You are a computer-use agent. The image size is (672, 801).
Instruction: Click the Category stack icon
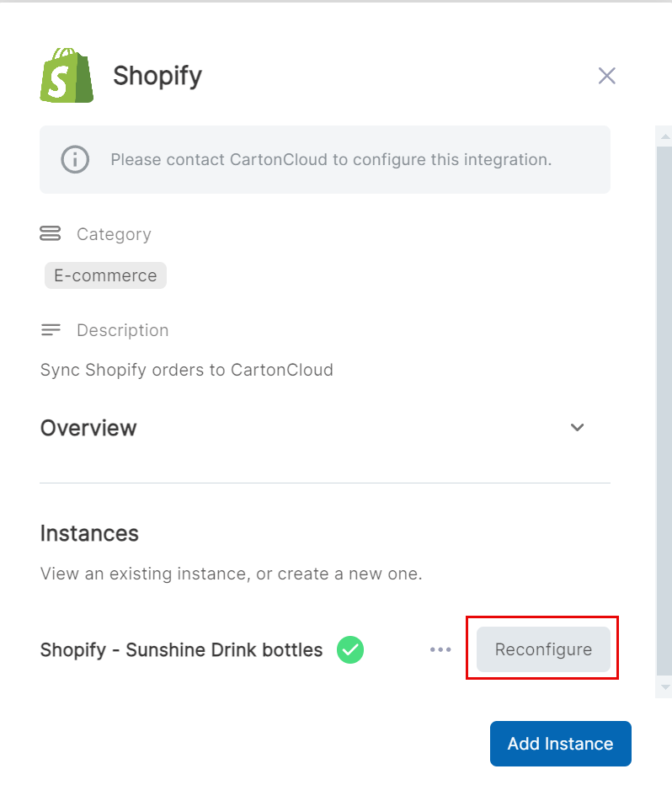51,233
